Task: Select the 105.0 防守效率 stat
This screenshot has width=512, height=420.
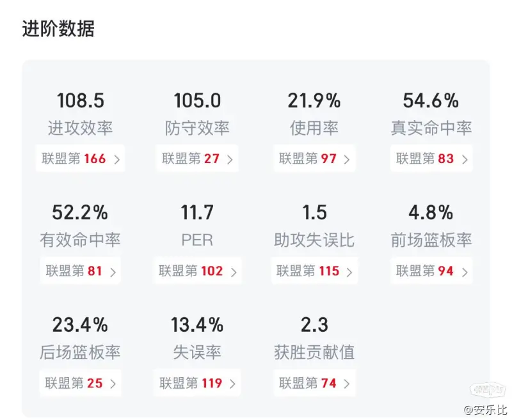Action: (x=197, y=100)
